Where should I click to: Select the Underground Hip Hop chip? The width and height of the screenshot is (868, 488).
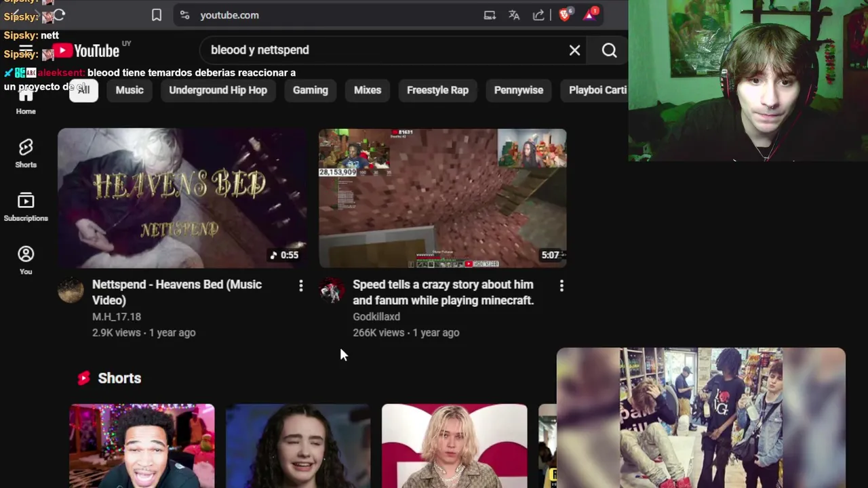coord(218,90)
